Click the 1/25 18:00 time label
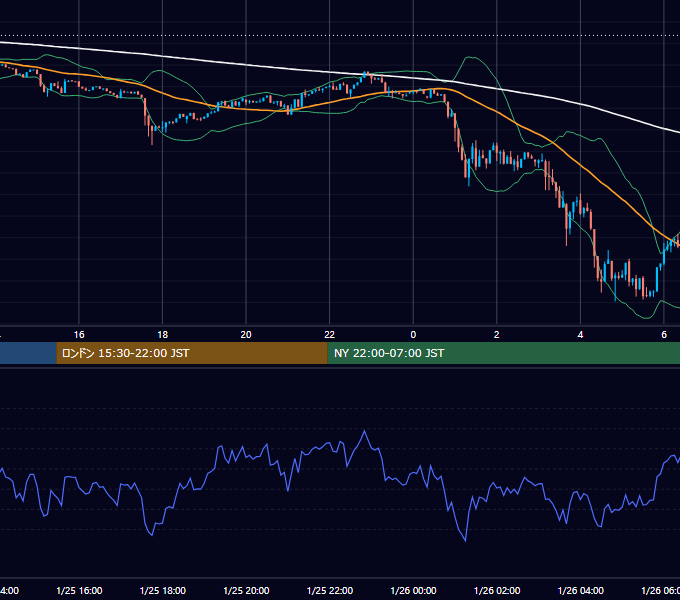This screenshot has width=680, height=600. (x=163, y=590)
